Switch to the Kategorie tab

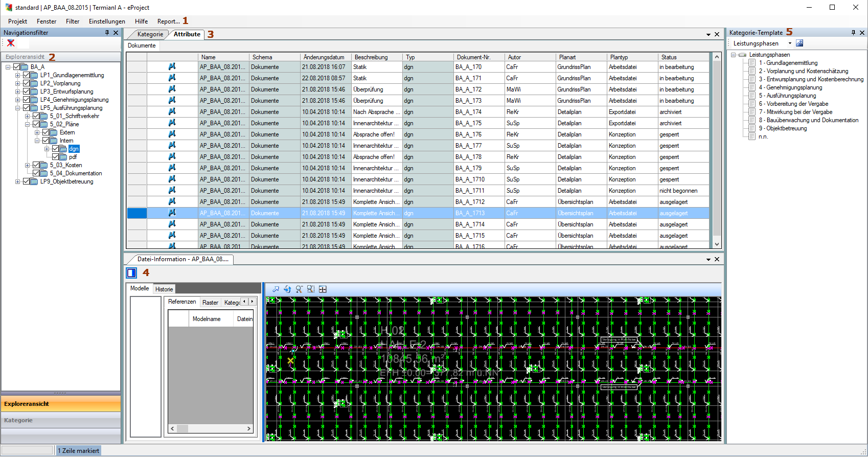pyautogui.click(x=150, y=34)
